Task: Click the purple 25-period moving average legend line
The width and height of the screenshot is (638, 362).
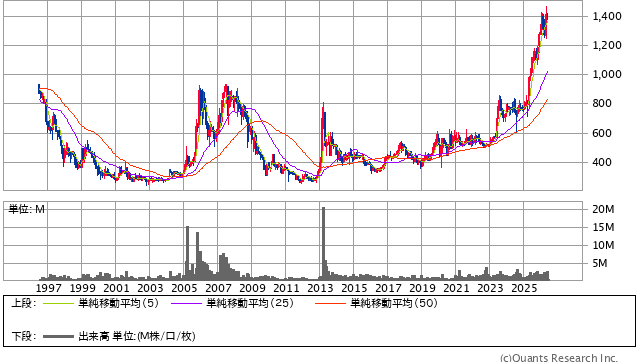Action: (x=186, y=303)
